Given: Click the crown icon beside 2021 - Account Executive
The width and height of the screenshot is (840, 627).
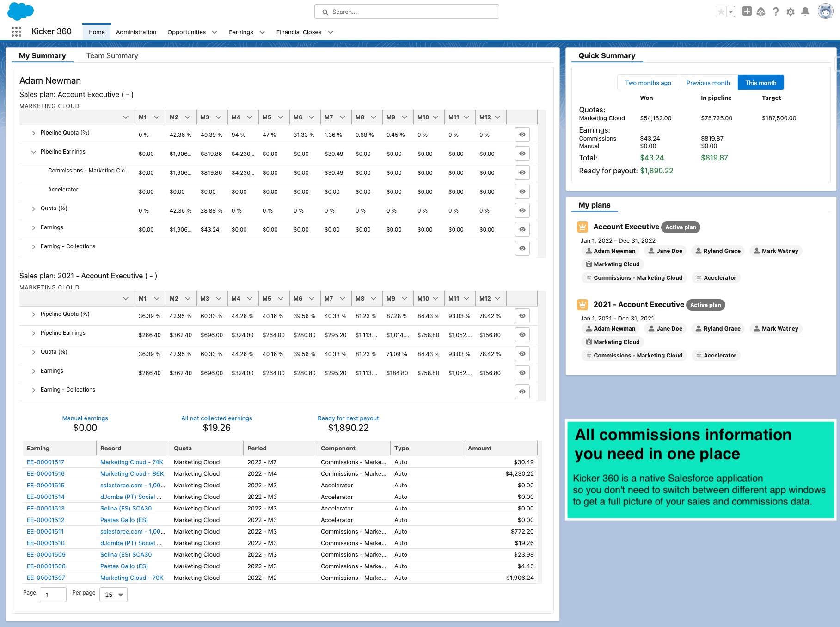Looking at the screenshot, I should [x=582, y=305].
